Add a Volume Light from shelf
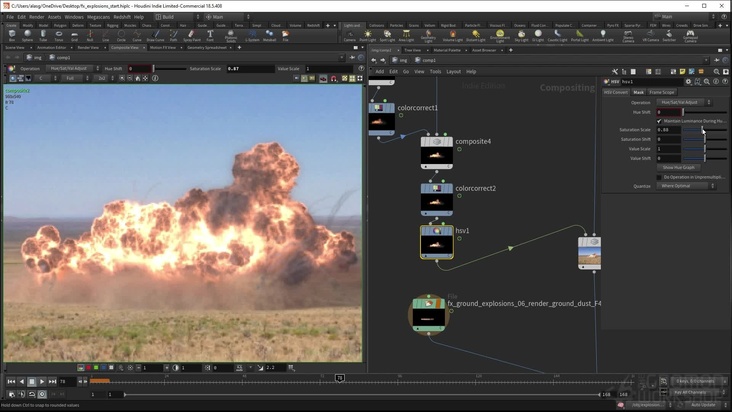This screenshot has height=412, width=732. point(452,35)
